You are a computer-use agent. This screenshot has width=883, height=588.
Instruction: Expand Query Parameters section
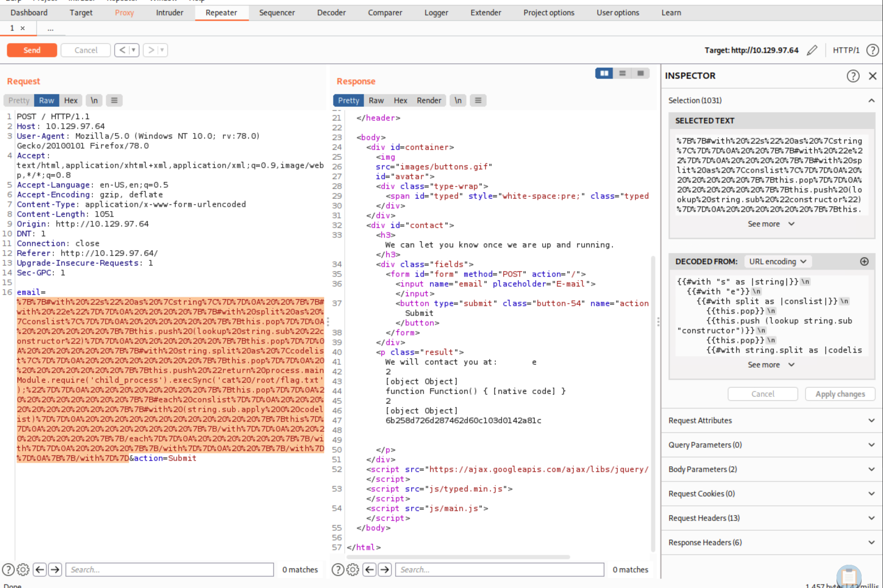click(771, 445)
